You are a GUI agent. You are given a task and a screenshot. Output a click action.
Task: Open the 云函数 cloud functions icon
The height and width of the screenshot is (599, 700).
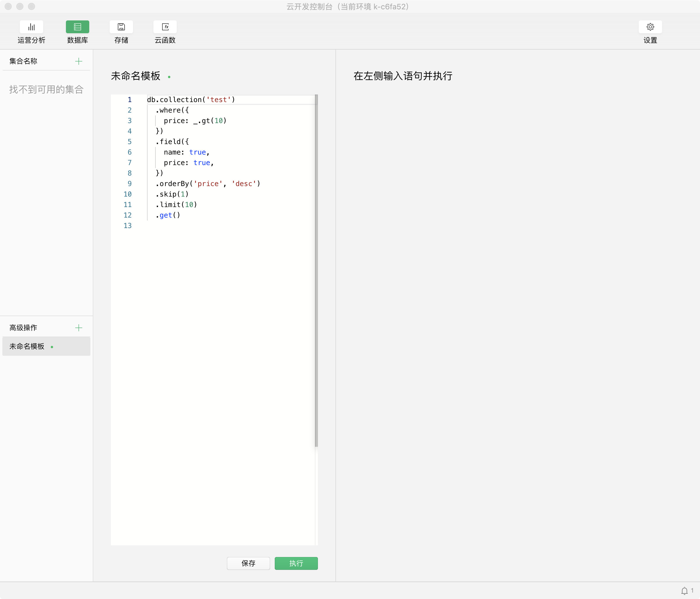[165, 27]
